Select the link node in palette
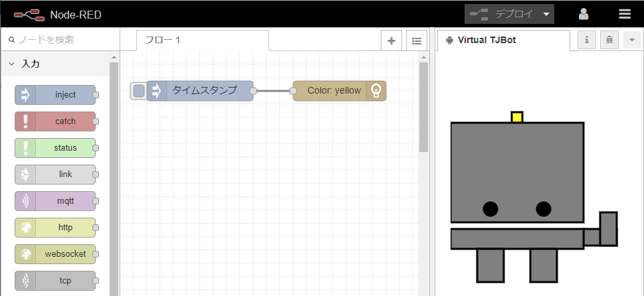The image size is (644, 296). coord(55,175)
